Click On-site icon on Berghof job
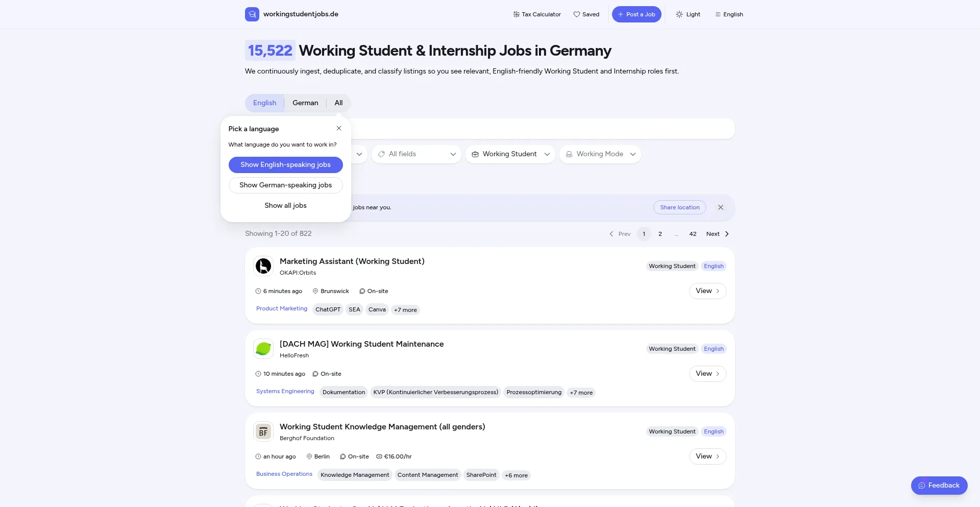This screenshot has width=980, height=507. [343, 456]
